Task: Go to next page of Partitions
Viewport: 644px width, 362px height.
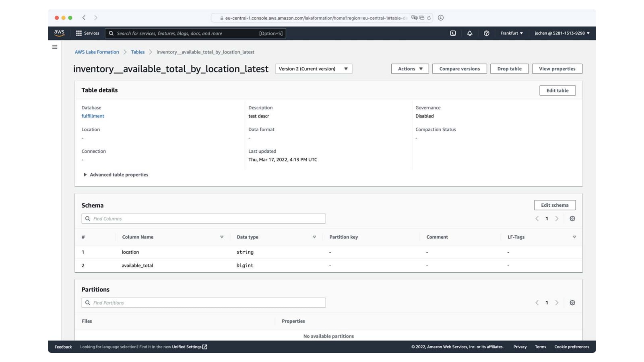Action: pyautogui.click(x=557, y=303)
